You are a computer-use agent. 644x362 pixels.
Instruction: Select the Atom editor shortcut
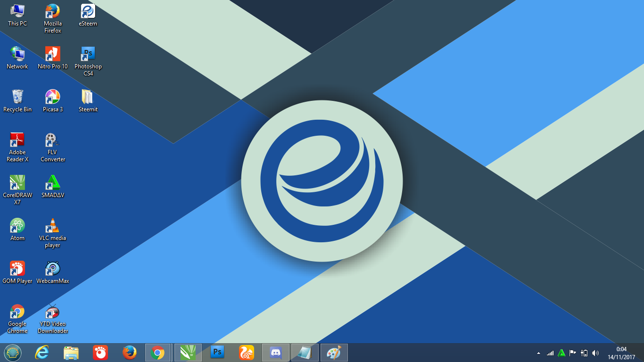(x=17, y=230)
